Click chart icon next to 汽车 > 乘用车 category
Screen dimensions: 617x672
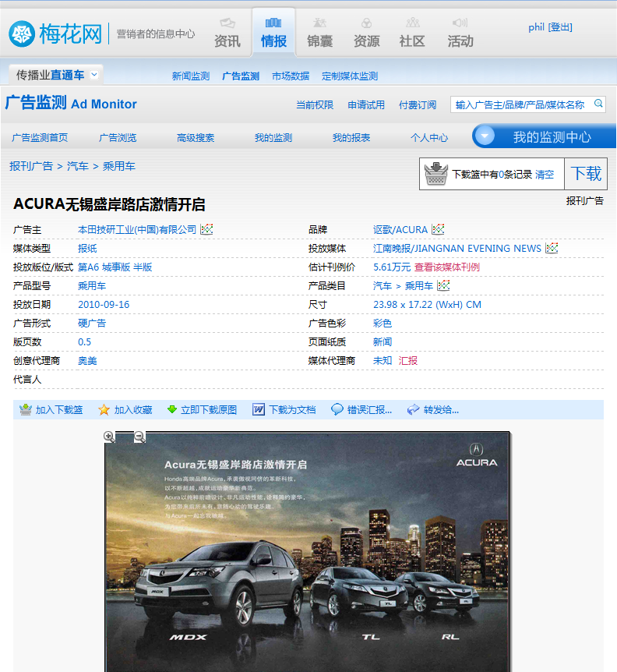coord(443,285)
